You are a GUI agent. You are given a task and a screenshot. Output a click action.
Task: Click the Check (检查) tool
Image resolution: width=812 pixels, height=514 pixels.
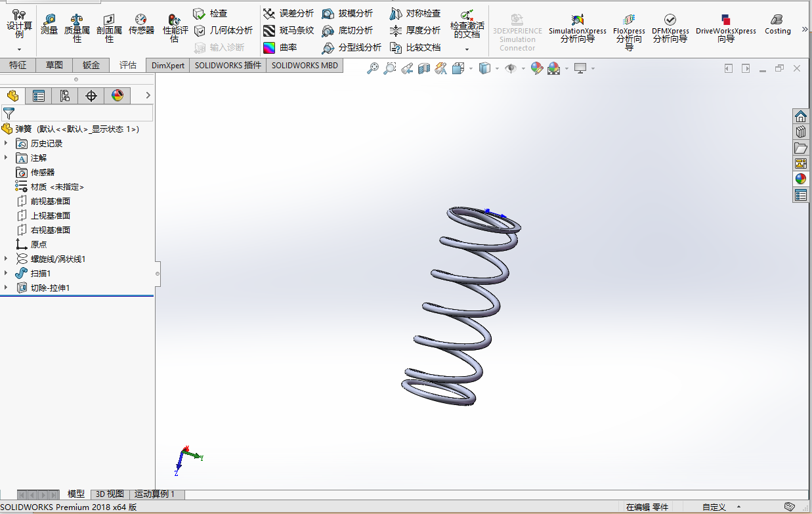pyautogui.click(x=210, y=13)
